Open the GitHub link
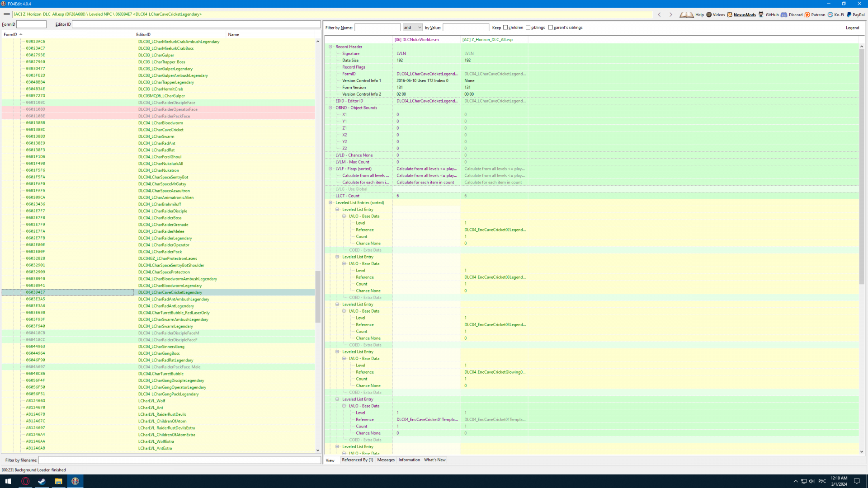868x488 pixels. (769, 14)
